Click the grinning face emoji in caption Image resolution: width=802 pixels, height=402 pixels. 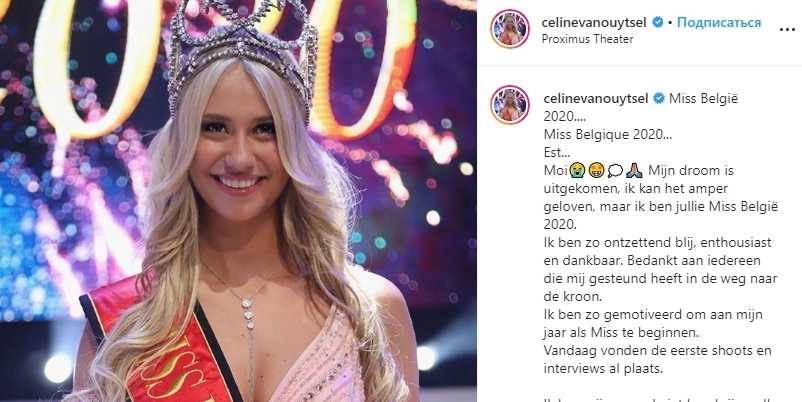596,171
